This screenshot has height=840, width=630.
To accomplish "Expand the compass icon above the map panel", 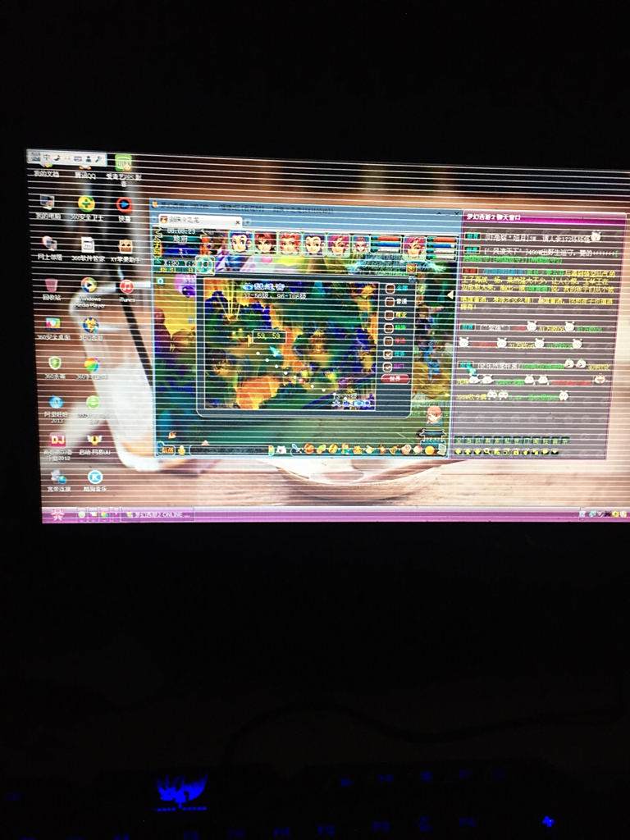I will (x=205, y=264).
